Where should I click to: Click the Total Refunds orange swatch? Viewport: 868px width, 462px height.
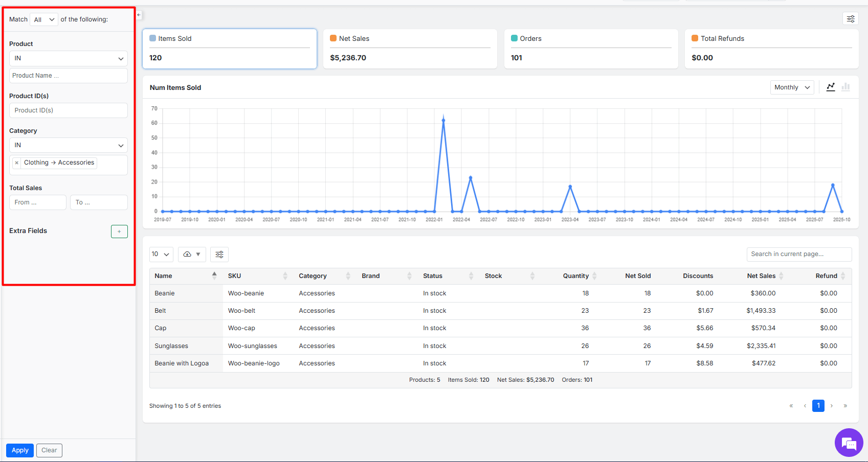[695, 38]
